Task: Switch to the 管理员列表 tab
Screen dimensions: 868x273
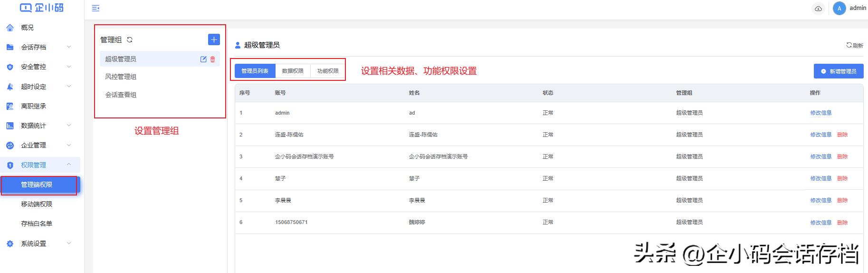Action: coord(255,71)
